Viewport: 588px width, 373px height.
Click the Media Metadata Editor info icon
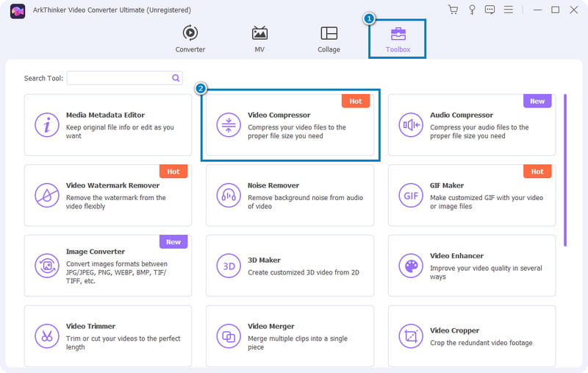pos(47,125)
